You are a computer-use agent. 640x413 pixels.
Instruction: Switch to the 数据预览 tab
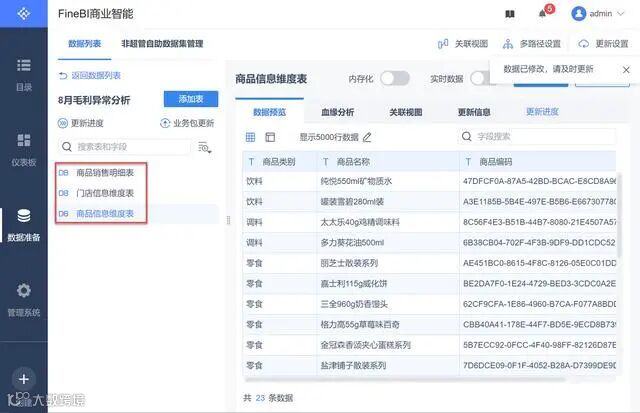[269, 112]
